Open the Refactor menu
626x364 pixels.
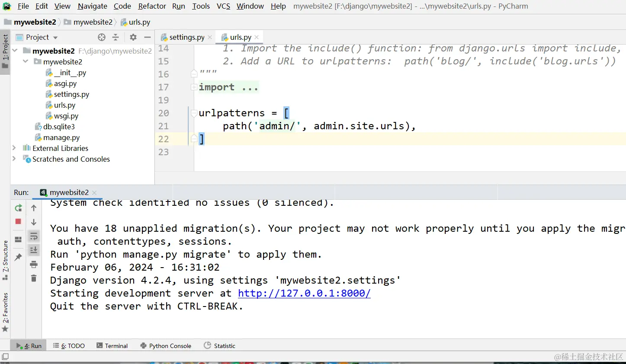[x=152, y=6]
